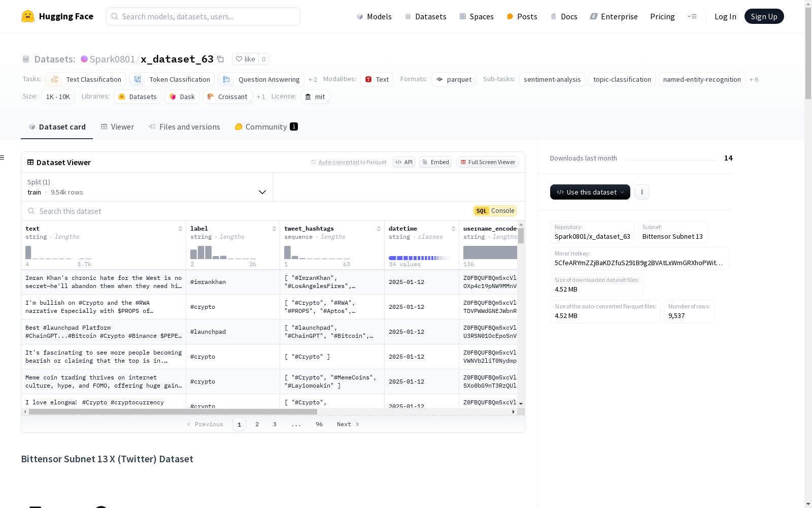Screen dimensions: 812x508
Task: Click the Hugging Face logo icon
Action: [x=28, y=16]
